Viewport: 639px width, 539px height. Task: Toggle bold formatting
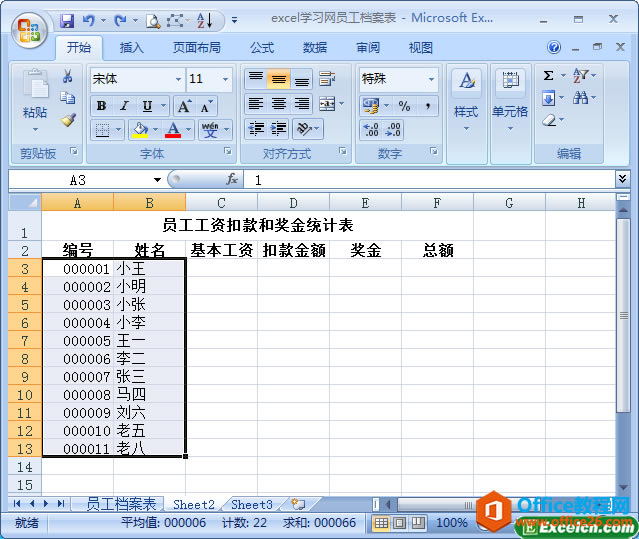click(101, 106)
